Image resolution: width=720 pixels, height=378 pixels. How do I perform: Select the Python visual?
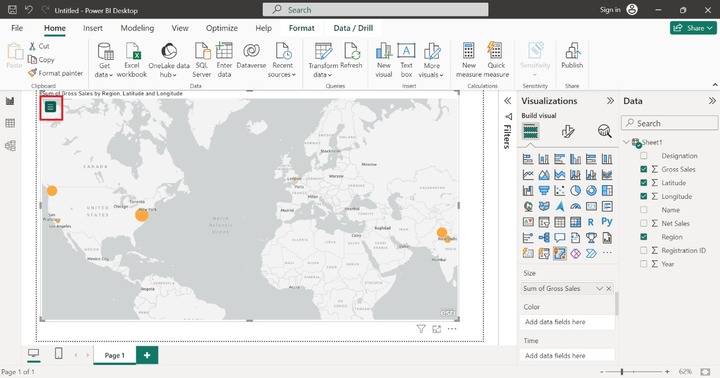coord(607,222)
